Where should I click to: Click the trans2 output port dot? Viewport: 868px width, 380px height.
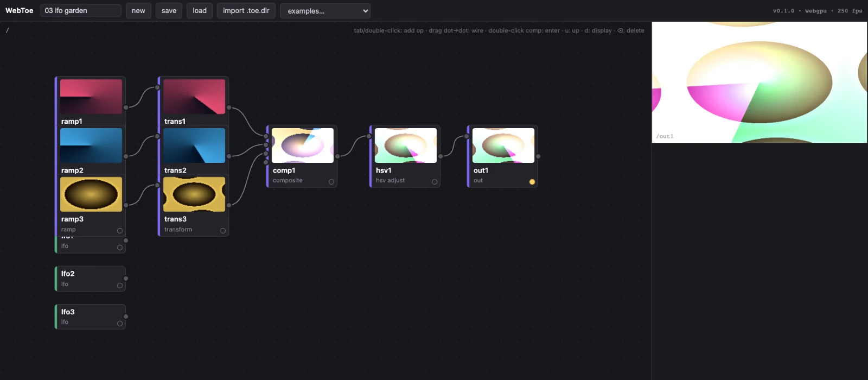(x=229, y=156)
